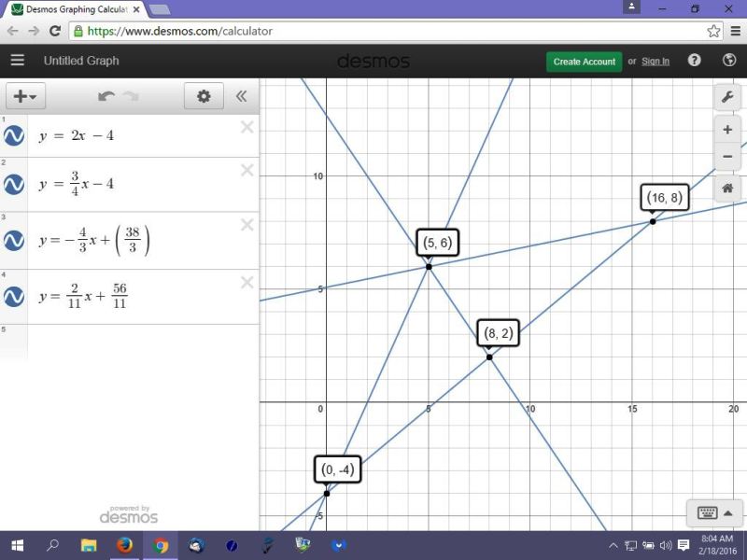
Task: Open the Sign In link
Action: [x=655, y=62]
